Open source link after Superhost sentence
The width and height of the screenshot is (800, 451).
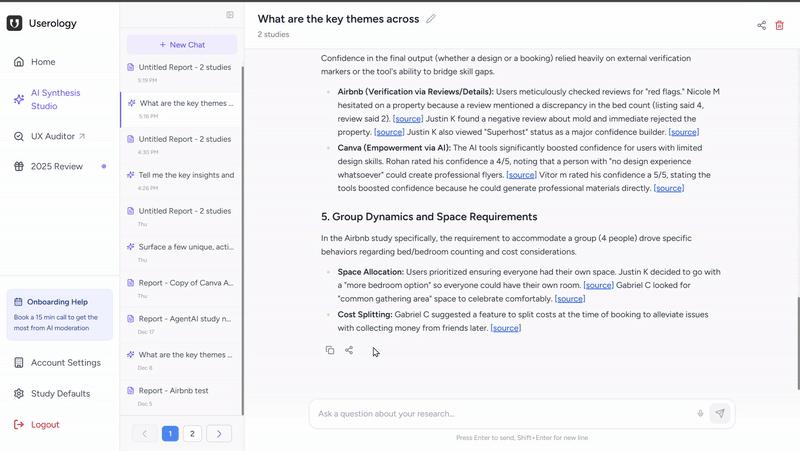[684, 132]
